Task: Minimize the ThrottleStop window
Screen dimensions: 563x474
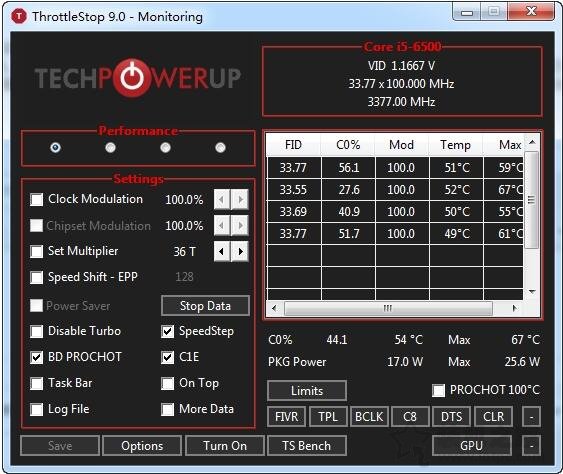Action: [467, 12]
